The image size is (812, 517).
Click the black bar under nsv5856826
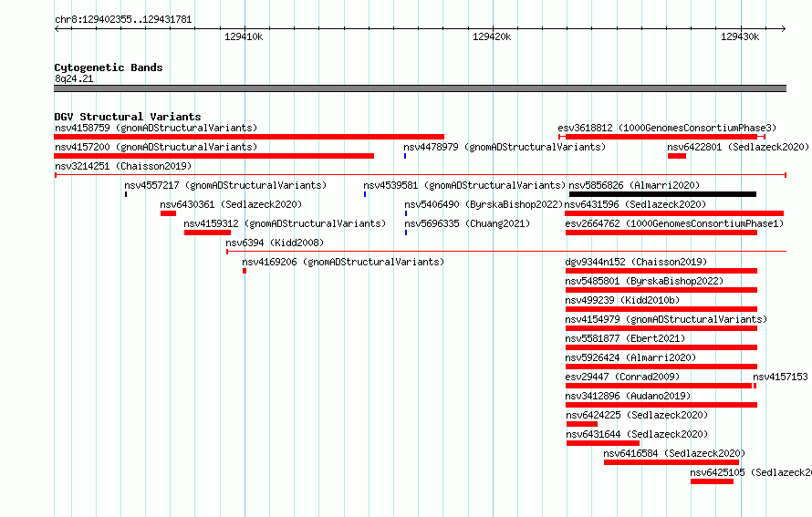coord(662,194)
